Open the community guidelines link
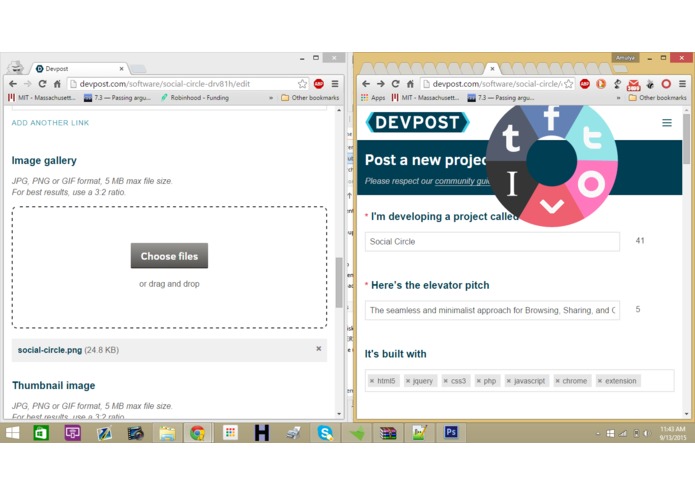This screenshot has width=695, height=494. pos(462,181)
